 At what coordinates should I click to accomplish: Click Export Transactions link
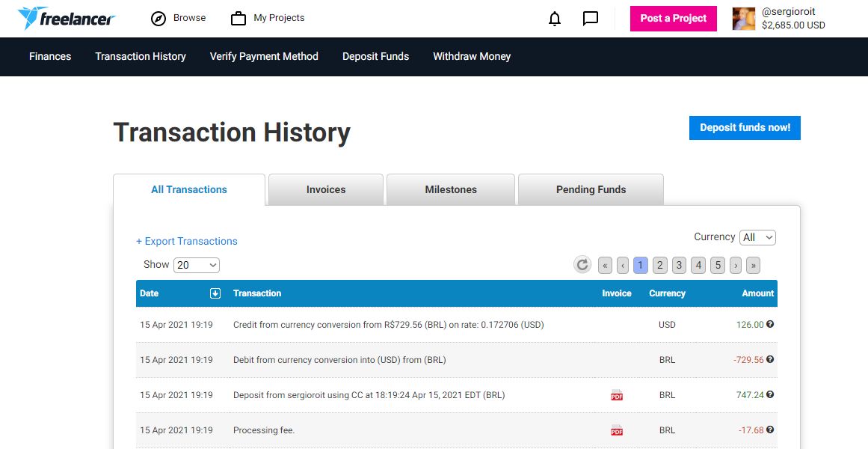tap(187, 241)
